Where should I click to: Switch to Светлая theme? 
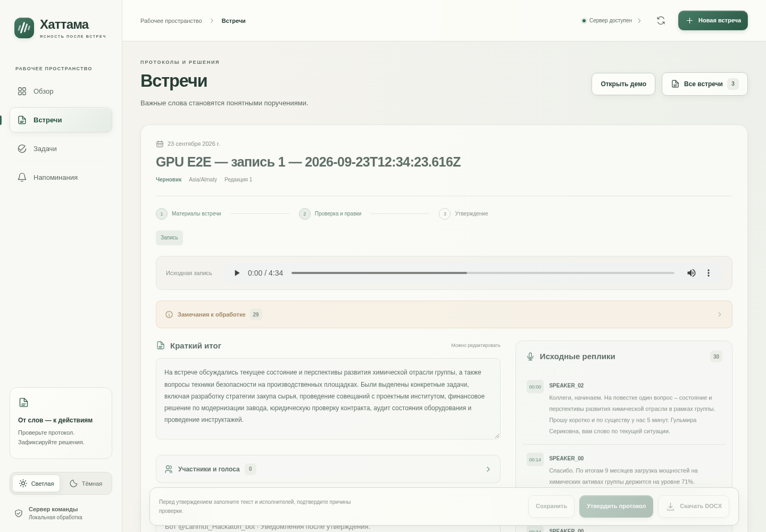pos(36,484)
